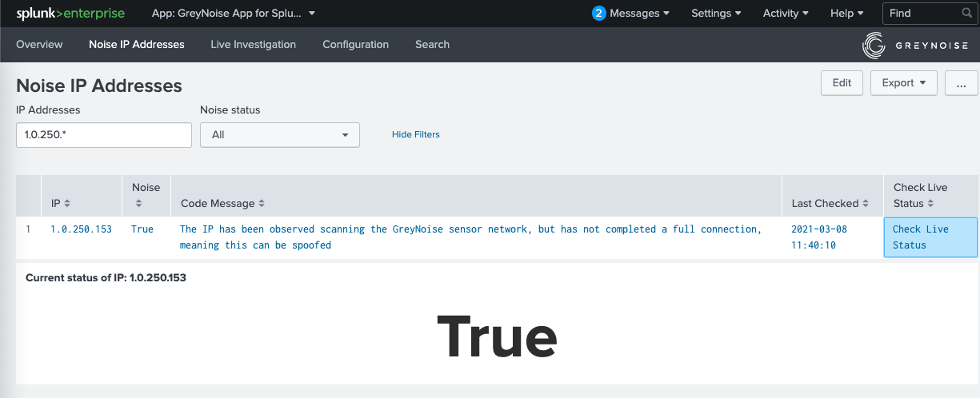This screenshot has width=980, height=398.
Task: Click the IP Addresses input field
Action: (104, 135)
